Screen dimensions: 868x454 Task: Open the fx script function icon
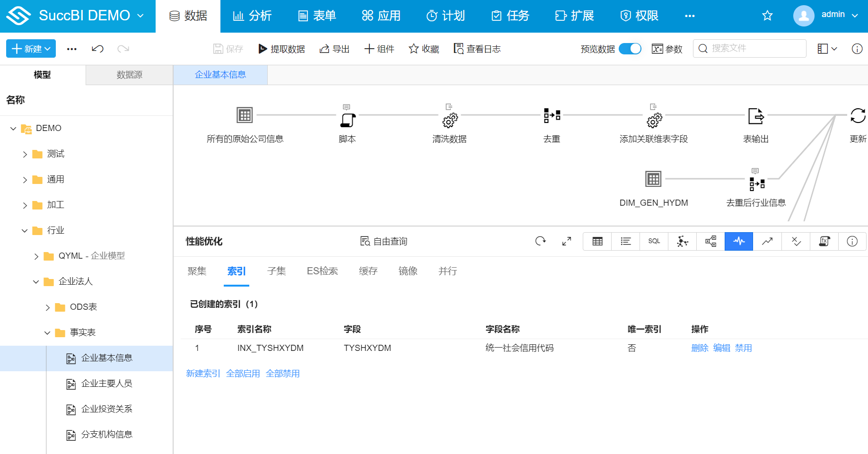[824, 241]
